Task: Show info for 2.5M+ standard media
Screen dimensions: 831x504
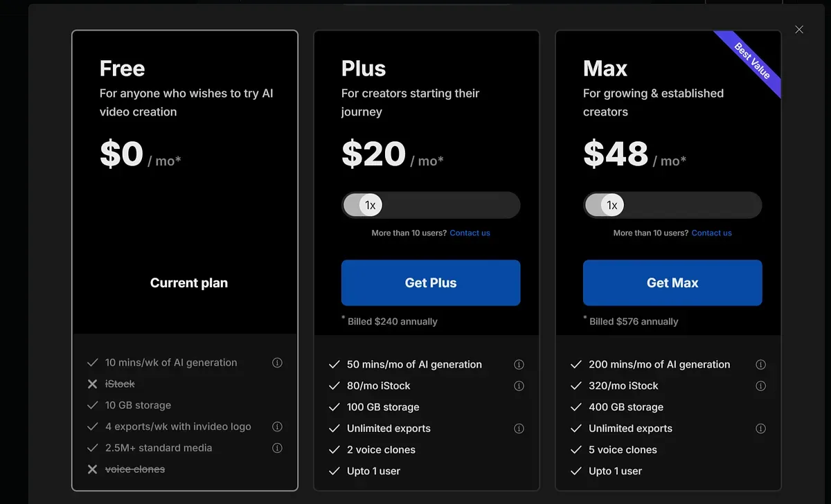Action: point(277,448)
